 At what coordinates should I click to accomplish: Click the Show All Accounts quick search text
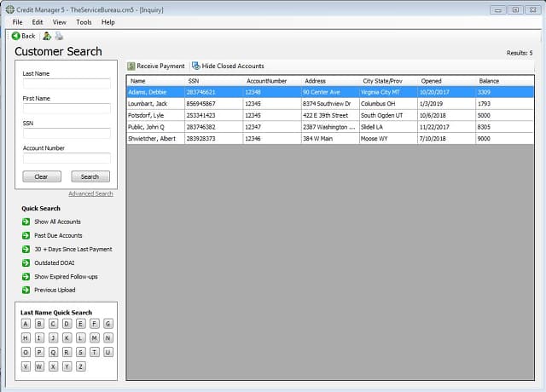point(57,222)
